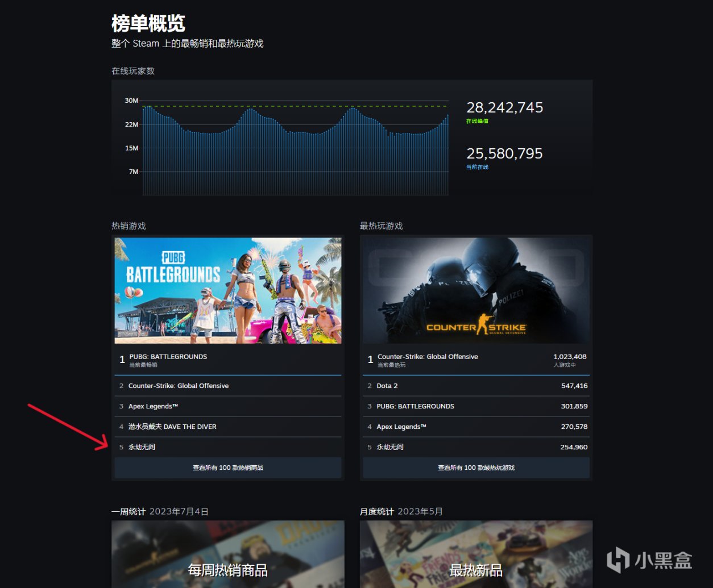Click the 547,416 Dota 2 player count

574,386
